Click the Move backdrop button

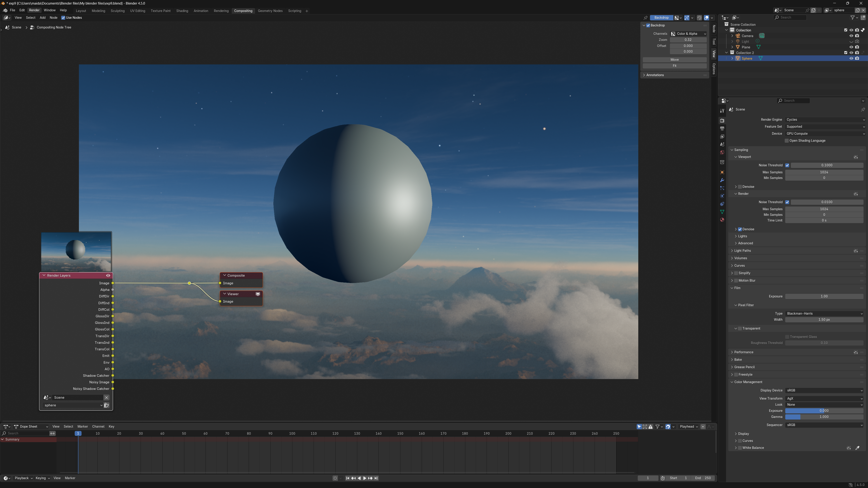(675, 60)
